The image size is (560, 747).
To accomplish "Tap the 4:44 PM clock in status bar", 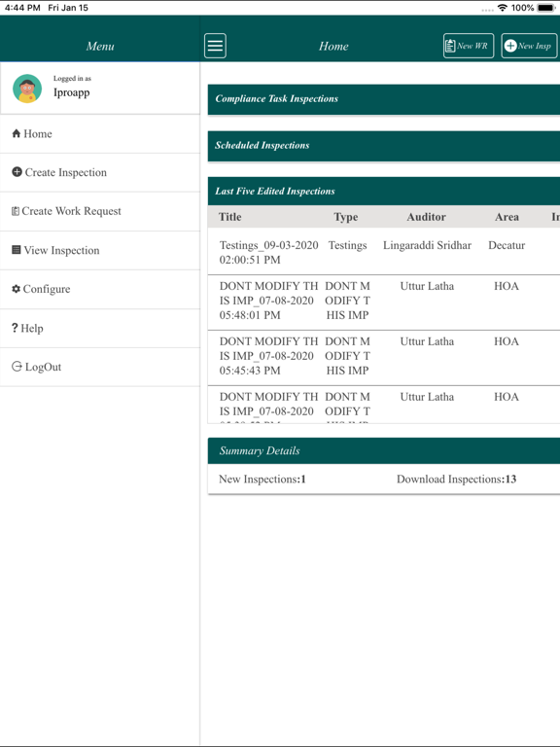I will point(22,8).
